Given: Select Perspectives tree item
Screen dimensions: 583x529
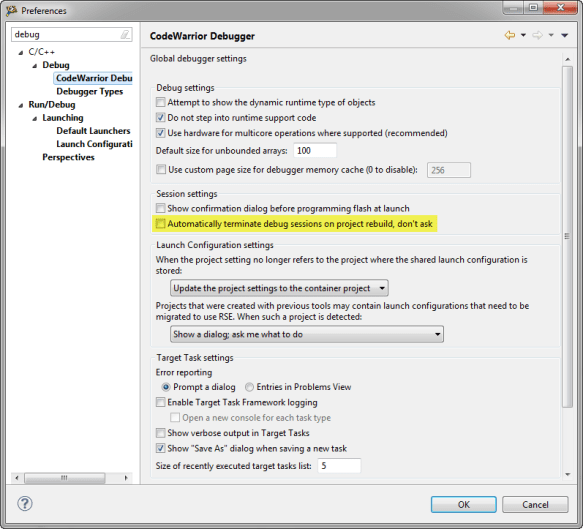Looking at the screenshot, I should point(68,157).
